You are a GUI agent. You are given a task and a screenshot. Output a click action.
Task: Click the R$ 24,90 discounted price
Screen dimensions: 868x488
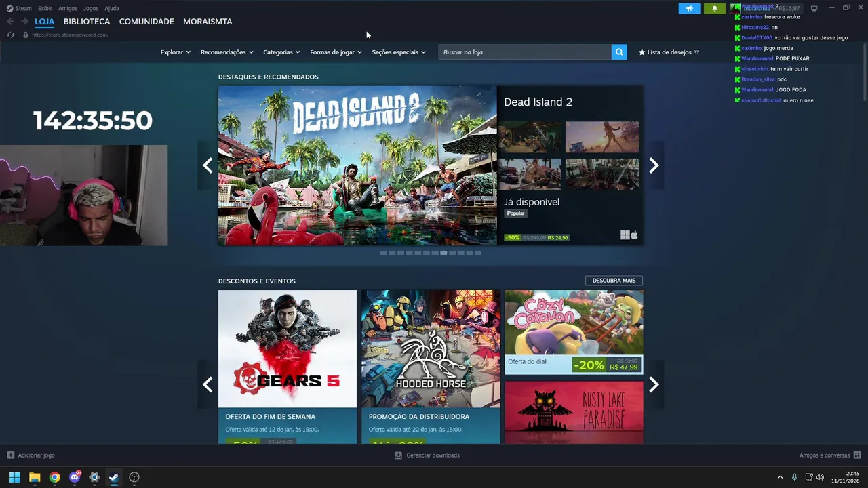point(557,238)
